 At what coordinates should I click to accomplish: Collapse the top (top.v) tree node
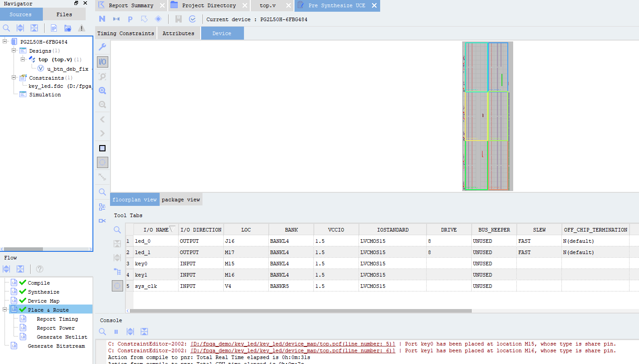click(x=22, y=59)
